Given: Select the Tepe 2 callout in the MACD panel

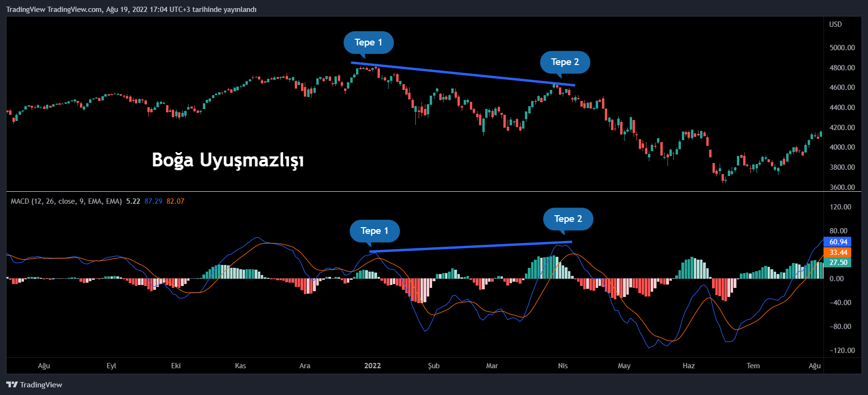Looking at the screenshot, I should [x=568, y=219].
